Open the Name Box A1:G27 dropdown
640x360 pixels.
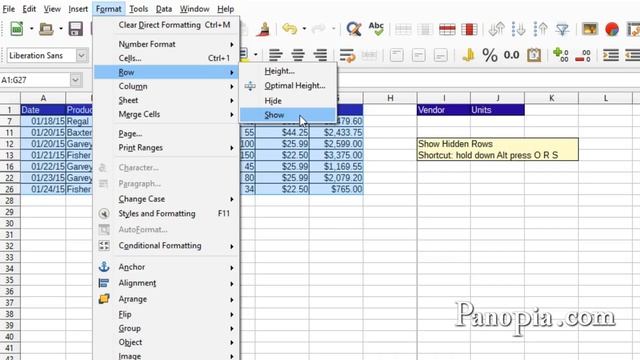76,80
